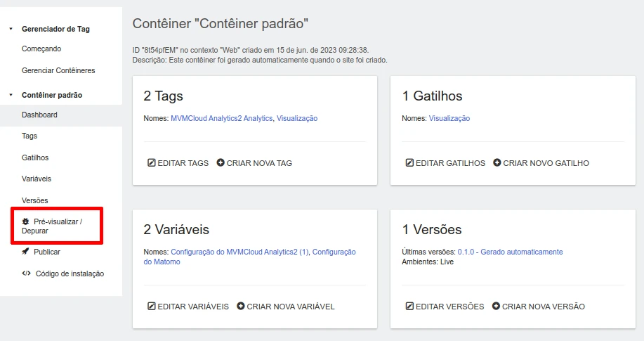Collapse the Gerenciador de Tag section
The width and height of the screenshot is (644, 341).
[11, 29]
